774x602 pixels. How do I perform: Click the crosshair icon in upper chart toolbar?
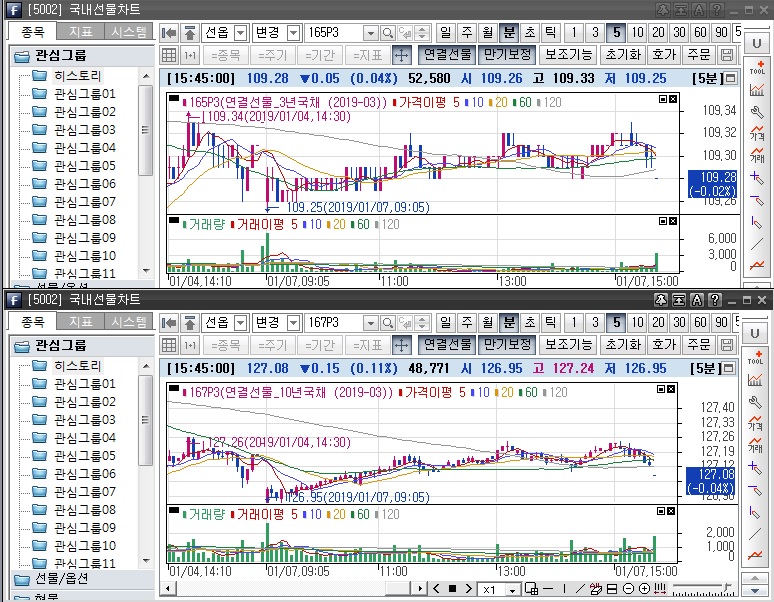tap(401, 54)
